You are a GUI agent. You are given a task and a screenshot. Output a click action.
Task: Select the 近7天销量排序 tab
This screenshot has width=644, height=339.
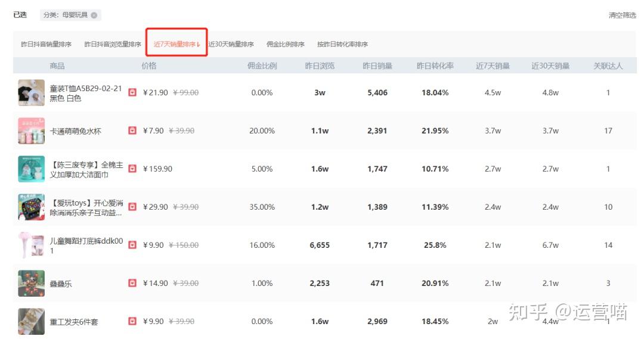(x=177, y=44)
